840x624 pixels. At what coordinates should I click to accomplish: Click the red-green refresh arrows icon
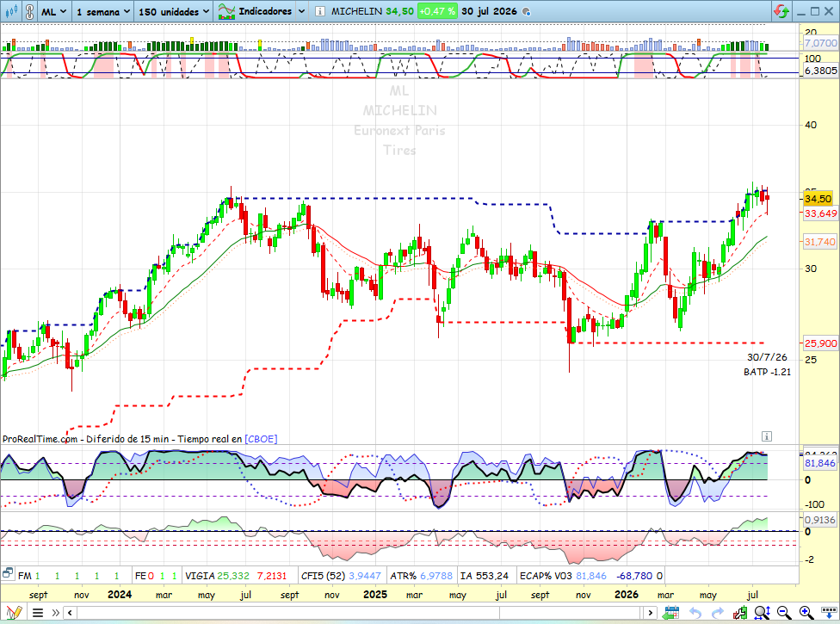point(781,11)
